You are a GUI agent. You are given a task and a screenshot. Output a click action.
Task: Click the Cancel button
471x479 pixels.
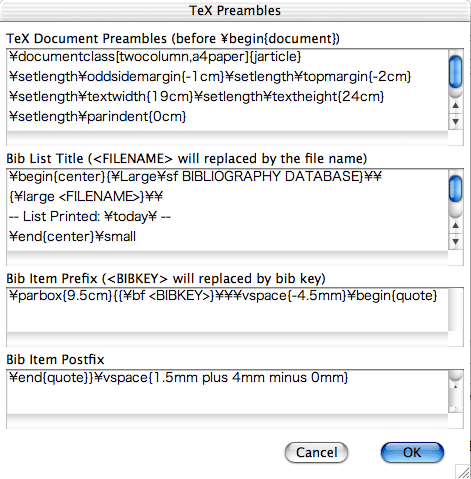(x=316, y=452)
